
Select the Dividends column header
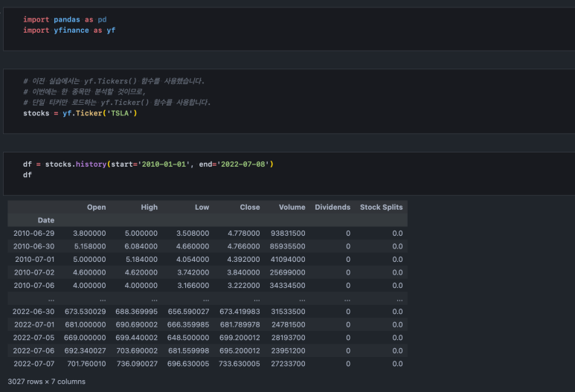click(333, 208)
